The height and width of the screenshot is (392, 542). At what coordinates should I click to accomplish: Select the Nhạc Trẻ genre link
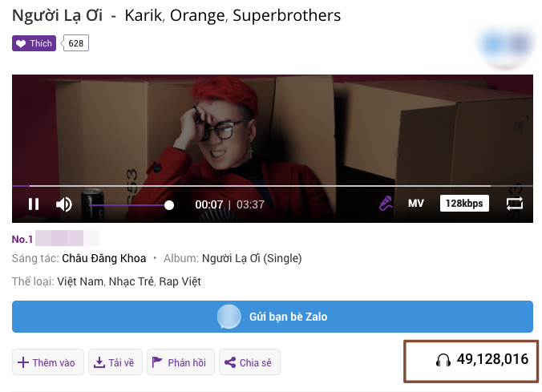[x=131, y=281]
